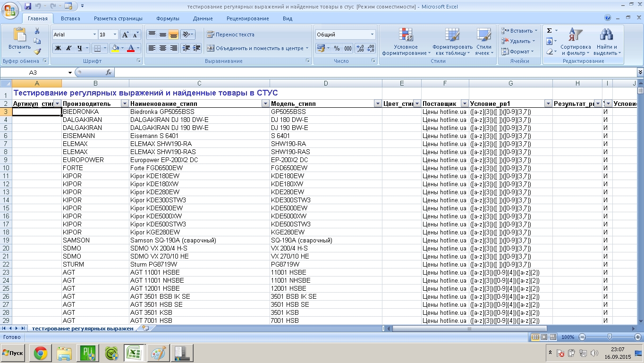Select cell containing BIEDRONKA
644x363 pixels.
point(95,112)
